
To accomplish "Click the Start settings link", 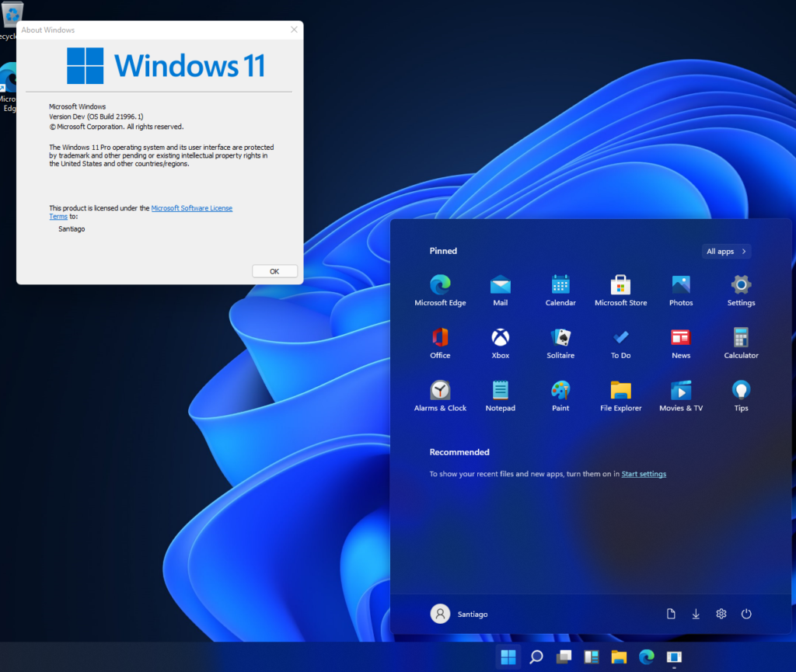I will pyautogui.click(x=644, y=474).
